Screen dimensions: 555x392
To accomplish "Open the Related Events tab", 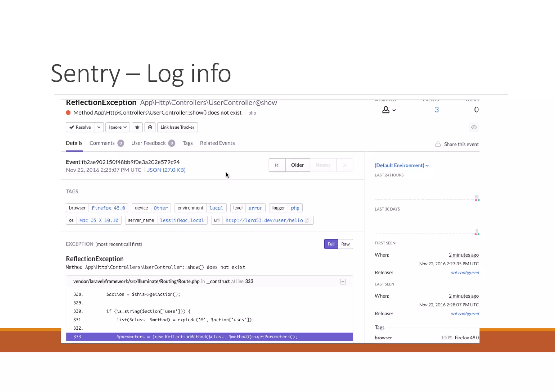I will [x=217, y=143].
